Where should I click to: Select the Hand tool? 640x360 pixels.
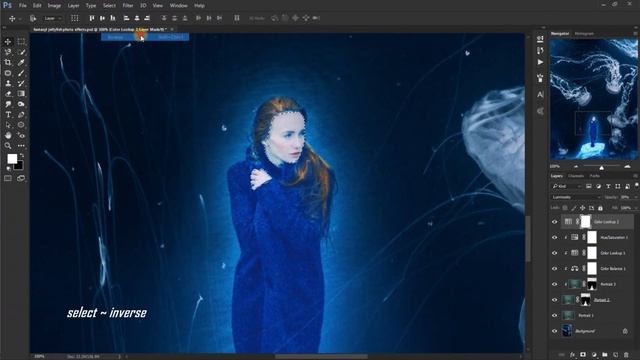(8, 135)
